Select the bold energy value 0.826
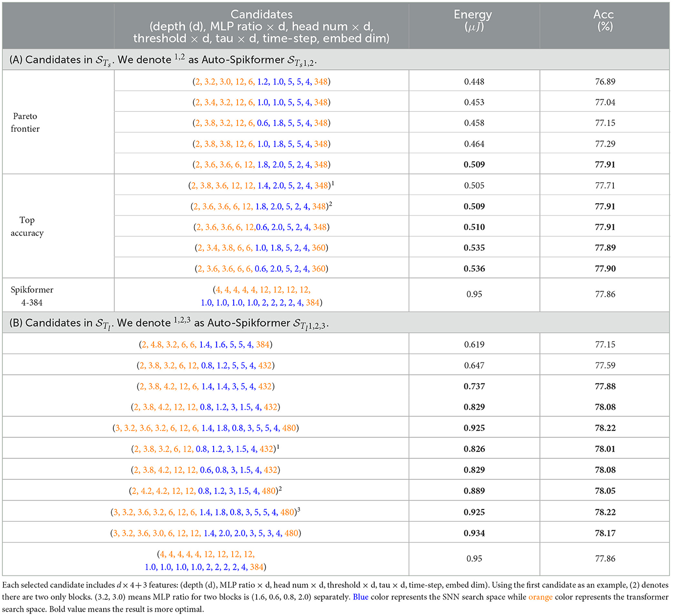This screenshot has width=673, height=616. [474, 449]
